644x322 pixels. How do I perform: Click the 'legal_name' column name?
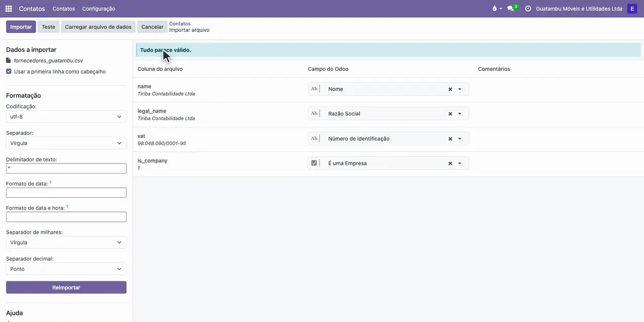[x=152, y=111]
